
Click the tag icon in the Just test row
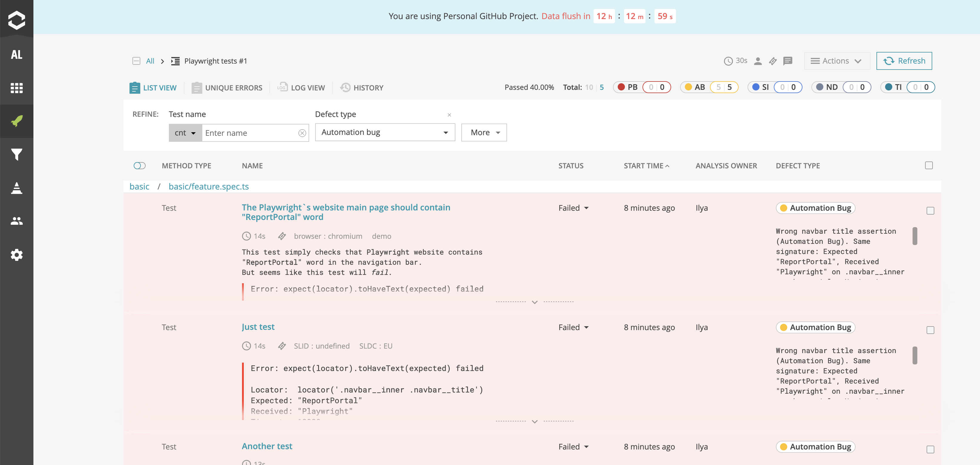[x=282, y=346]
